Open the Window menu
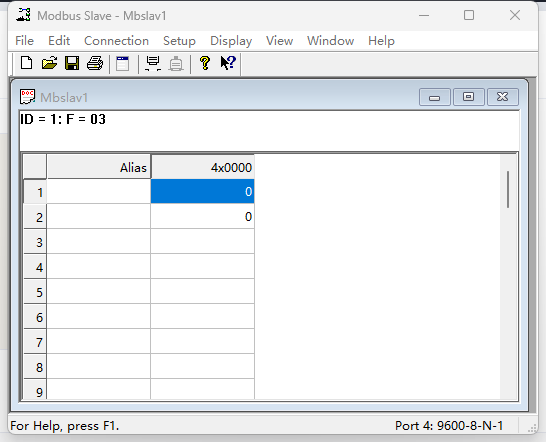Image resolution: width=546 pixels, height=442 pixels. 330,41
